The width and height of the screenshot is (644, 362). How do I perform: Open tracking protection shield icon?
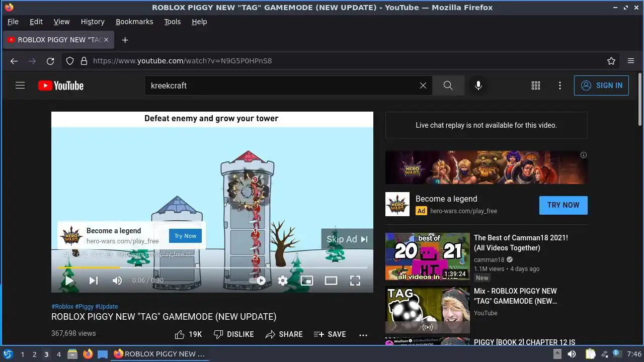click(70, 61)
